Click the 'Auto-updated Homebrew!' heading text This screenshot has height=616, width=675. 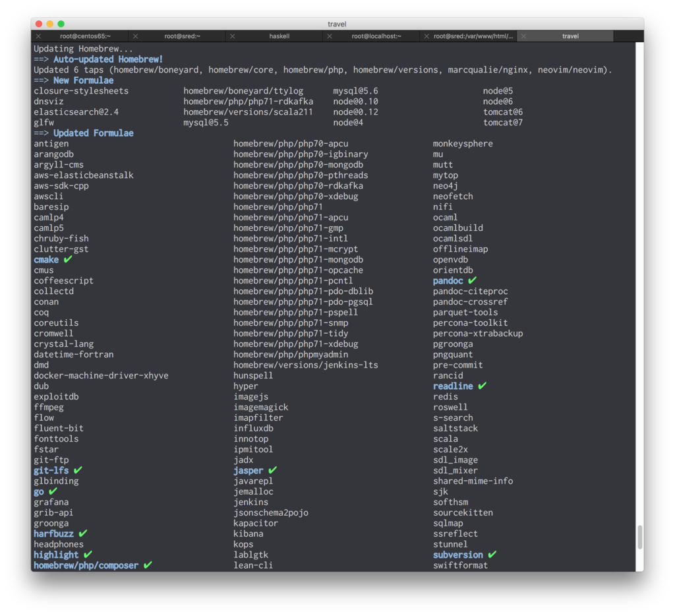coord(108,59)
